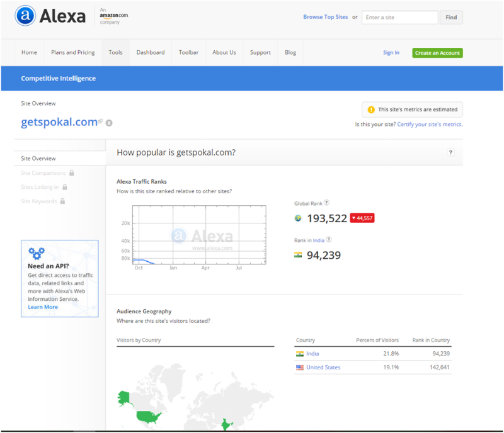The width and height of the screenshot is (504, 433).
Task: Select Site Overview in the sidebar
Action: click(38, 159)
